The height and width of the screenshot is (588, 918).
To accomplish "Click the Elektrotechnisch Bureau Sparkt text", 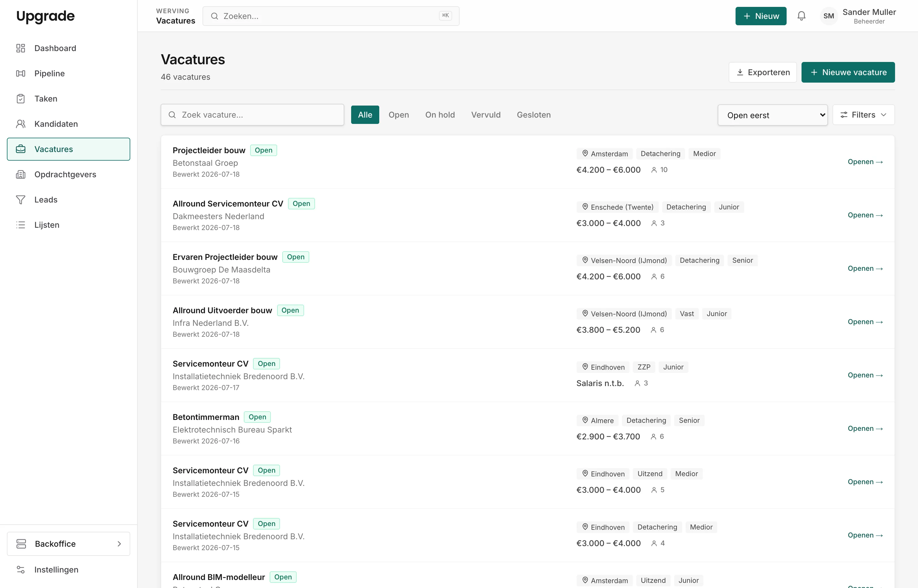I will 232,430.
